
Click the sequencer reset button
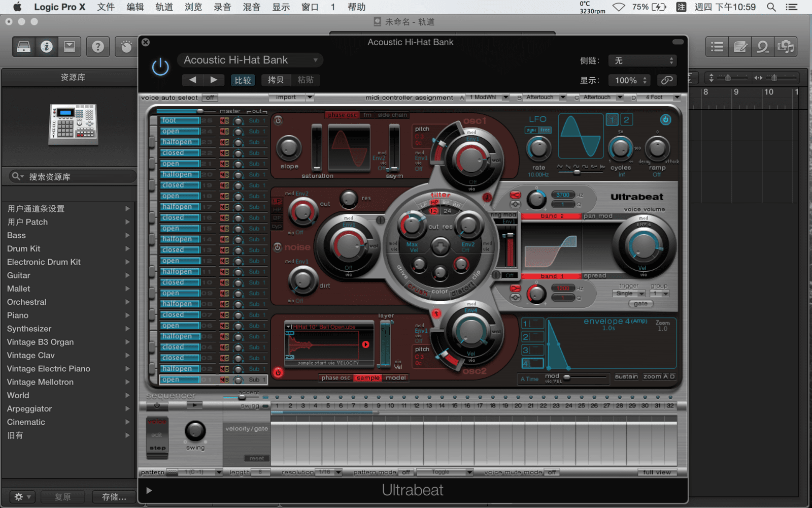pyautogui.click(x=256, y=459)
